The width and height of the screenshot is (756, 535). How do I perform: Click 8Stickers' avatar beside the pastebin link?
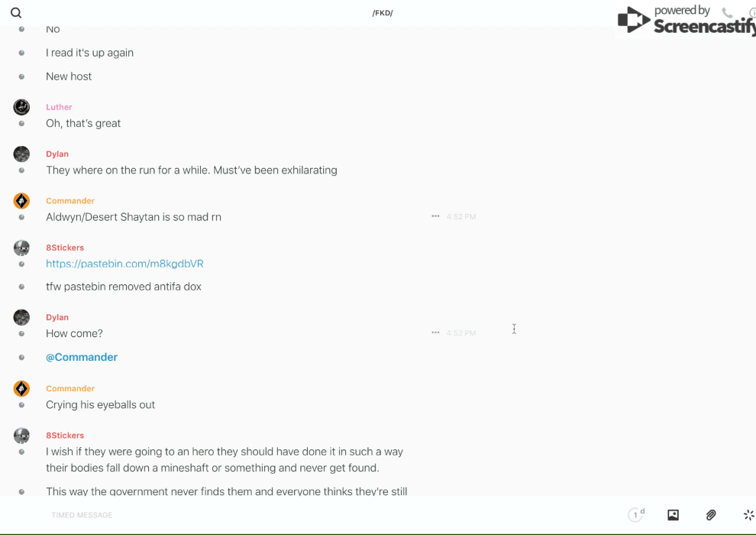(x=21, y=248)
